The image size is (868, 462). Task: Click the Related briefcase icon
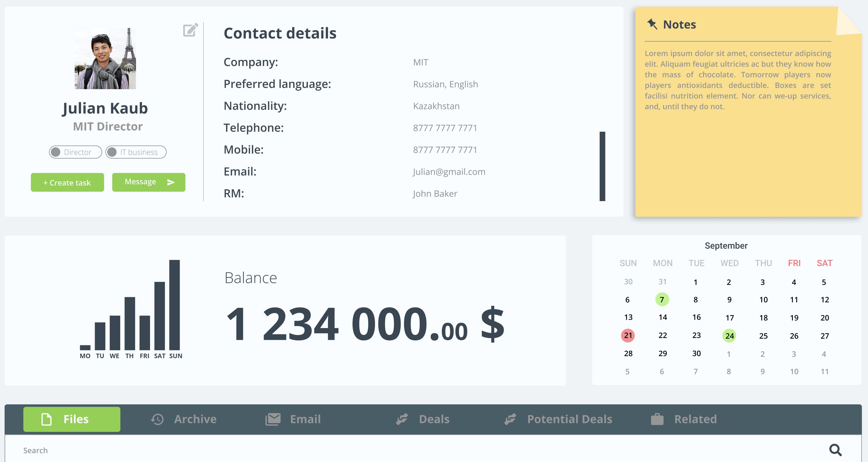click(x=657, y=419)
